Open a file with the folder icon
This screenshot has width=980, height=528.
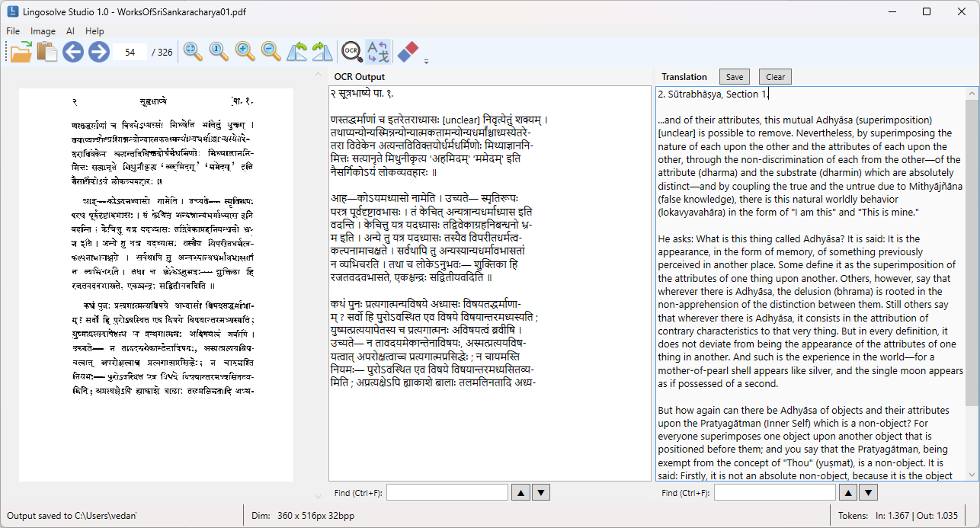point(21,52)
